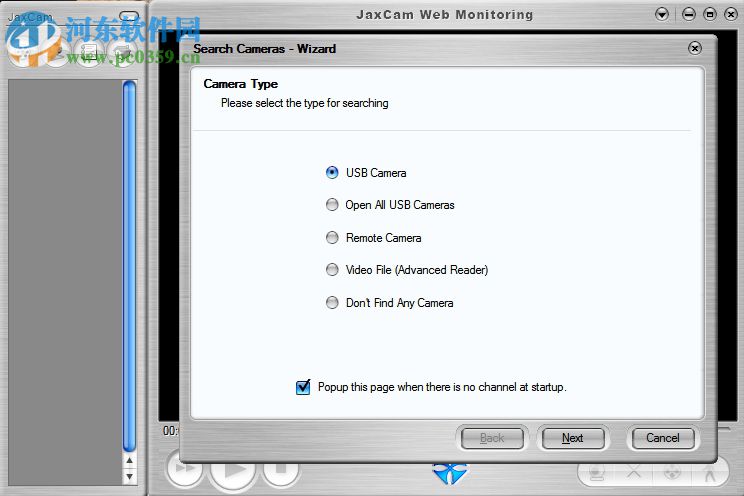Click the fast-forward playback button
The image size is (744, 496).
[x=185, y=468]
